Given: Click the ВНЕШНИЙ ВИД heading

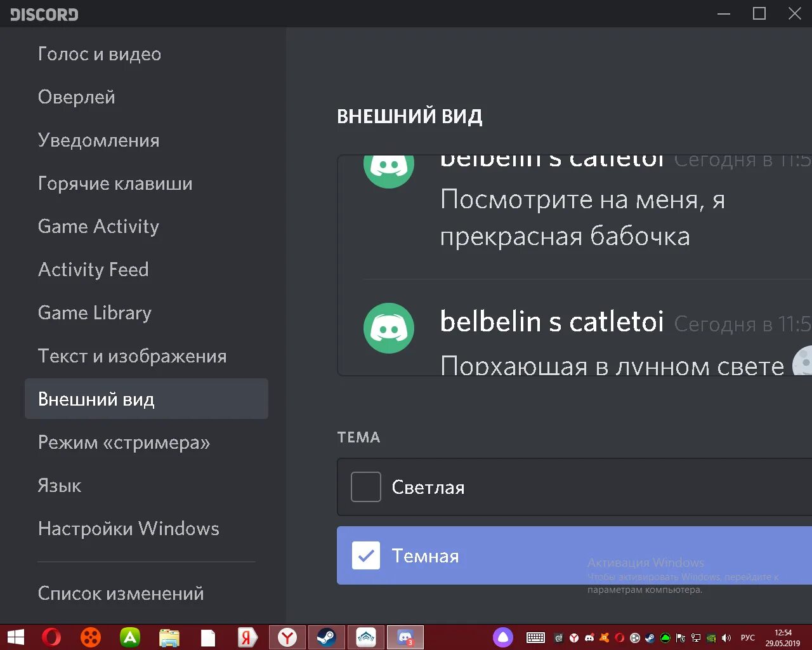Looking at the screenshot, I should [x=410, y=116].
